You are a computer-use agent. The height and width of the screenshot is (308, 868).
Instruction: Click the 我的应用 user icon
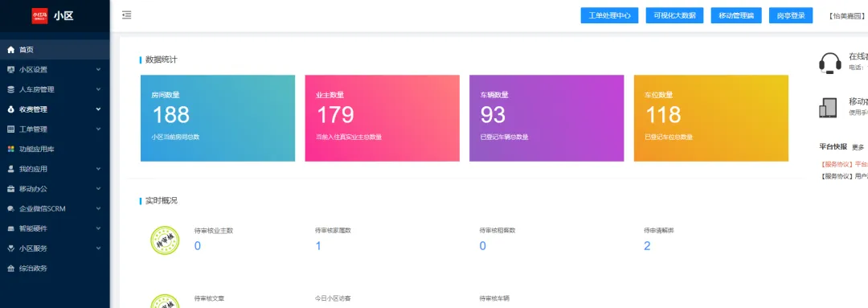(x=10, y=169)
